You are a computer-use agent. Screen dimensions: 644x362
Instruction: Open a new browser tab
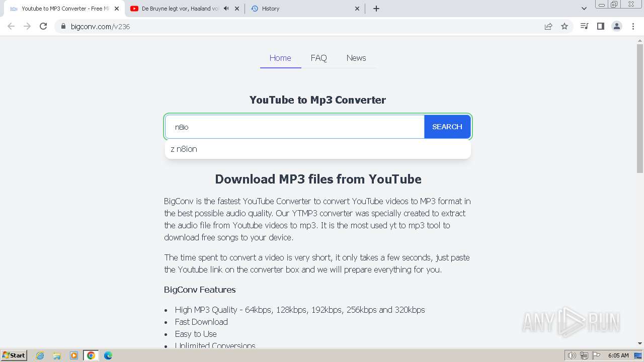[376, 9]
